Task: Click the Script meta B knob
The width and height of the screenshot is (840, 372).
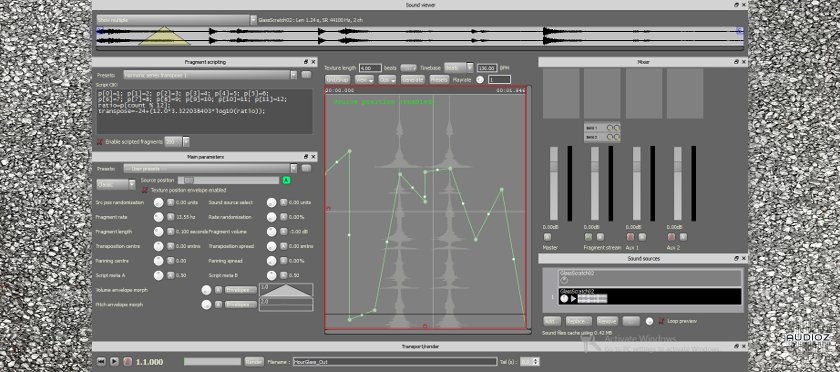Action: click(272, 275)
